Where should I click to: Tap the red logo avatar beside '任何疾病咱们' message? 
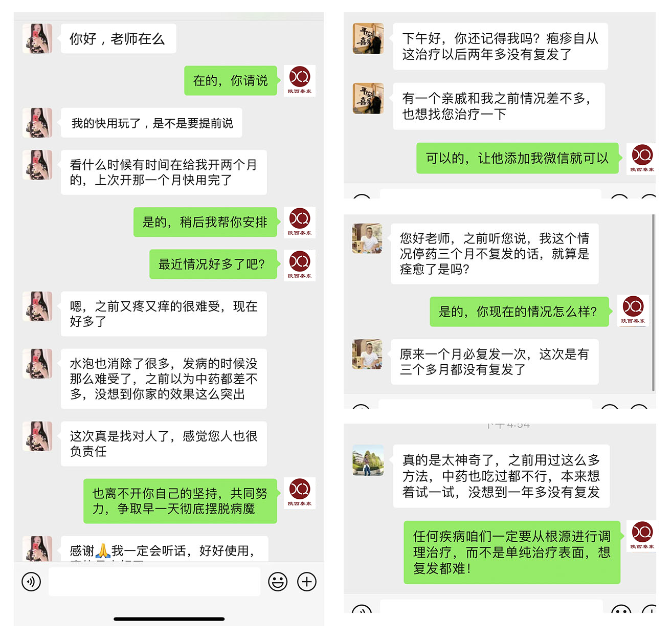pos(642,536)
